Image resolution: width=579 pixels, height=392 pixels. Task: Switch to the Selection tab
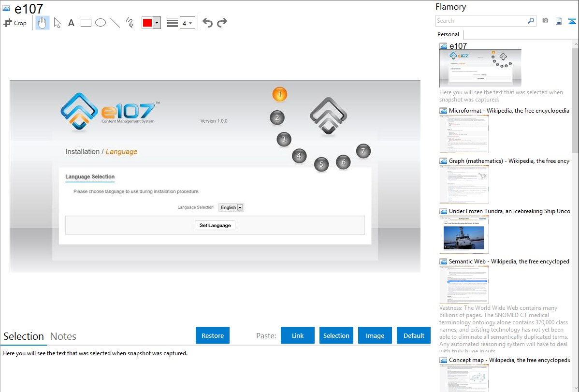tap(24, 336)
